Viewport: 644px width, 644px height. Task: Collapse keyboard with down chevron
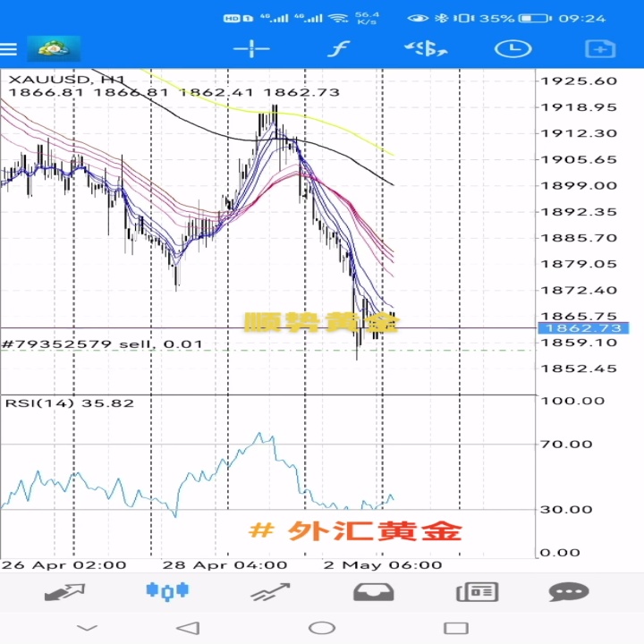tap(87, 628)
